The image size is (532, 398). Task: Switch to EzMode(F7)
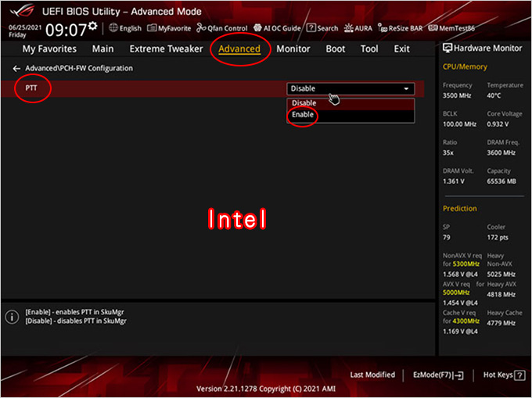pos(438,375)
